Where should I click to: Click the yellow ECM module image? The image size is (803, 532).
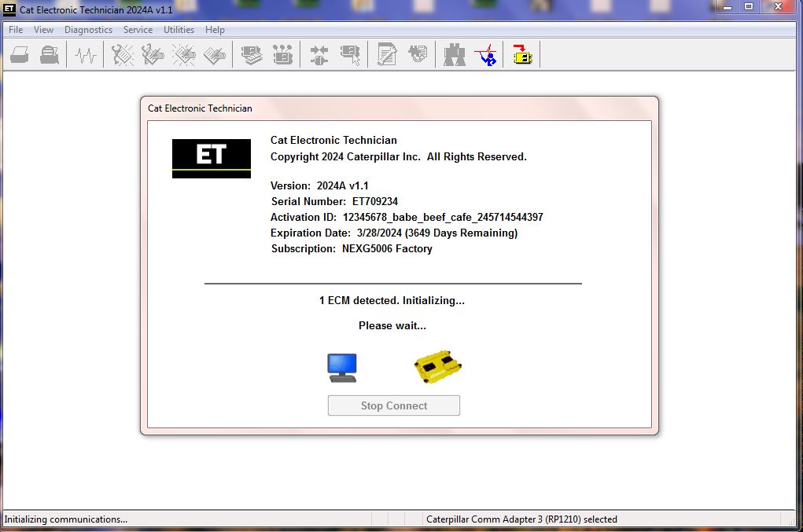click(x=438, y=367)
